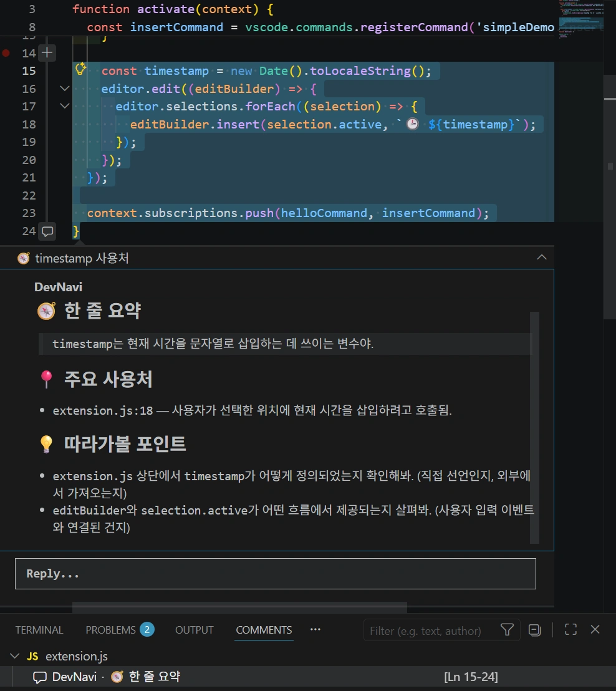The height and width of the screenshot is (691, 616).
Task: Click the clock emoji in line 18
Action: pyautogui.click(x=412, y=124)
